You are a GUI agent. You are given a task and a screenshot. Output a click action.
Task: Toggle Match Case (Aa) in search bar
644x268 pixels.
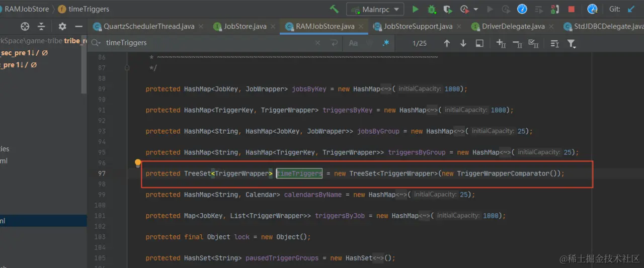[353, 43]
